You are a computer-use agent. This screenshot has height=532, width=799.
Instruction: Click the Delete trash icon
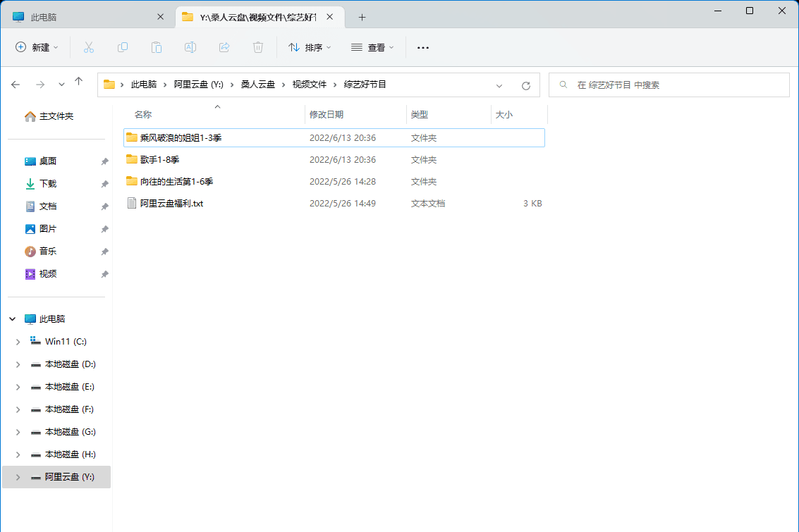pos(258,47)
